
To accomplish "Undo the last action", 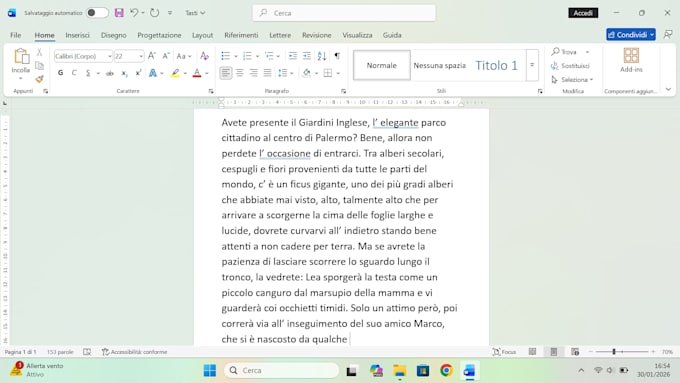I will pos(134,13).
